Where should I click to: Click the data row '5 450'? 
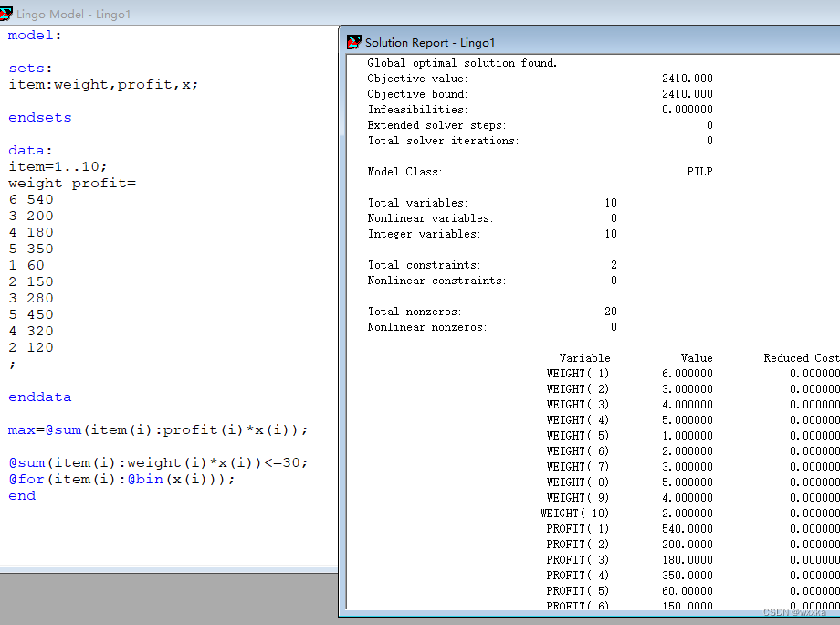(x=31, y=314)
